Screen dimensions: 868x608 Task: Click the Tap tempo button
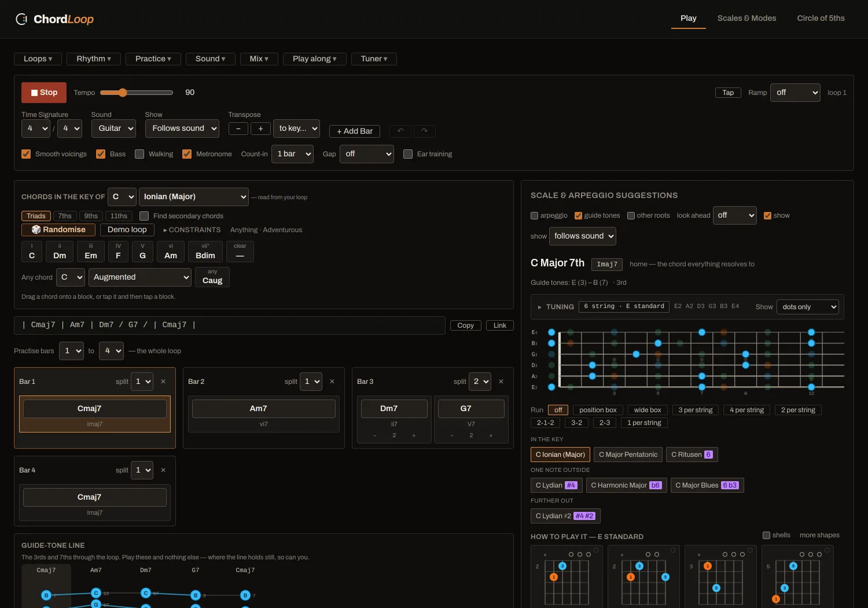click(x=728, y=93)
